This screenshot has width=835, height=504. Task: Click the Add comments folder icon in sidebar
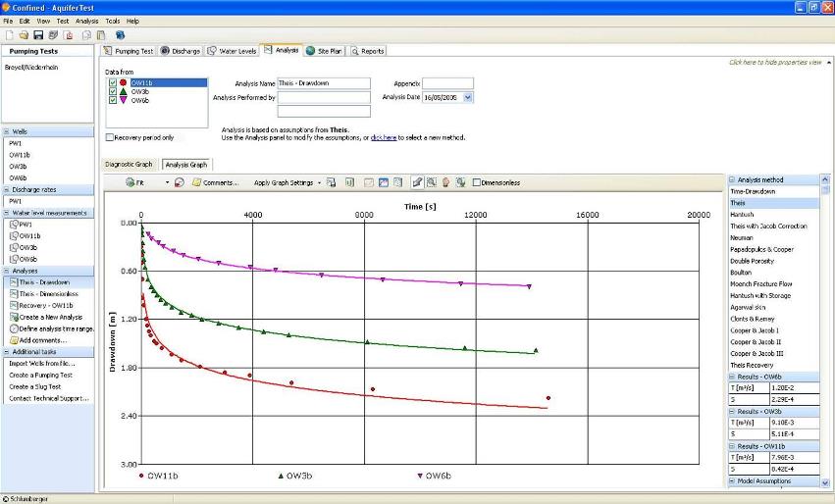pos(15,340)
